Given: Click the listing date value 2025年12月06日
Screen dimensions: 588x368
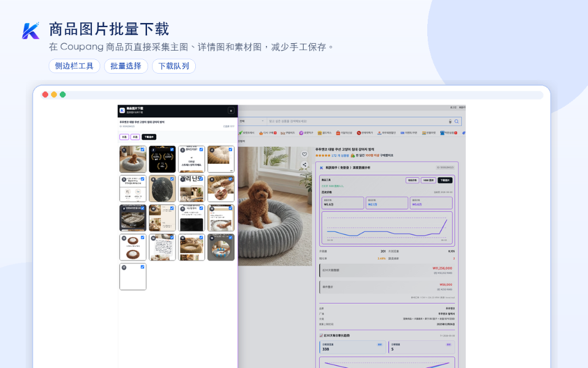Looking at the screenshot, I should [446, 324].
